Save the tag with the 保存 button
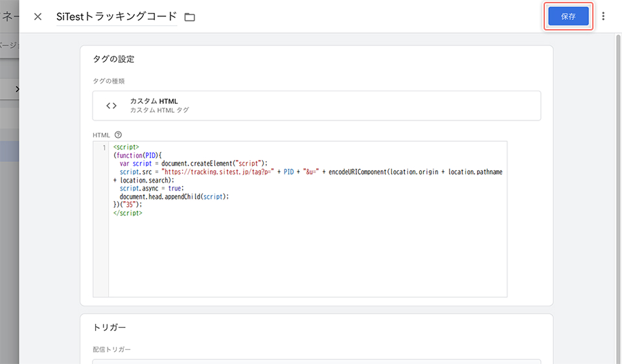The image size is (622, 364). 568,16
